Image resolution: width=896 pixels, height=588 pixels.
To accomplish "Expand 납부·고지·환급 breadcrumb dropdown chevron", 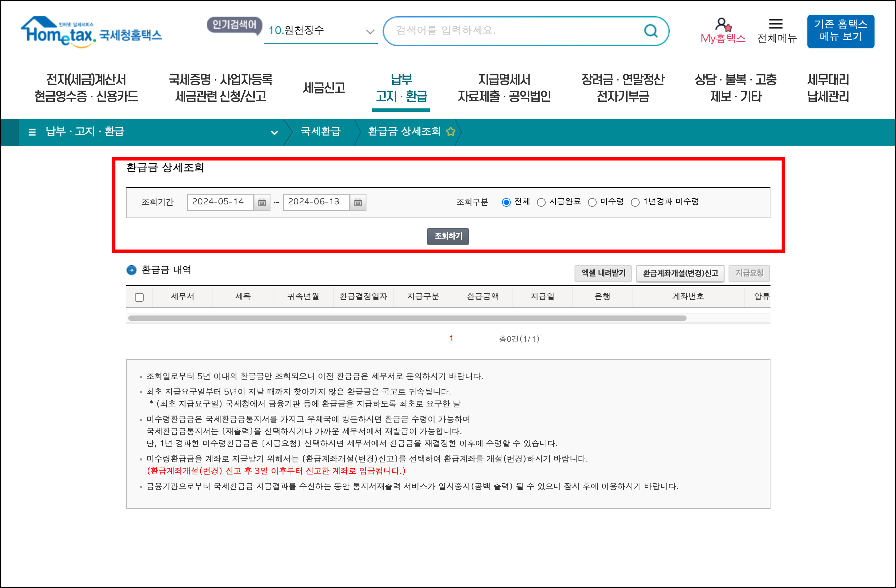I will pos(275,133).
